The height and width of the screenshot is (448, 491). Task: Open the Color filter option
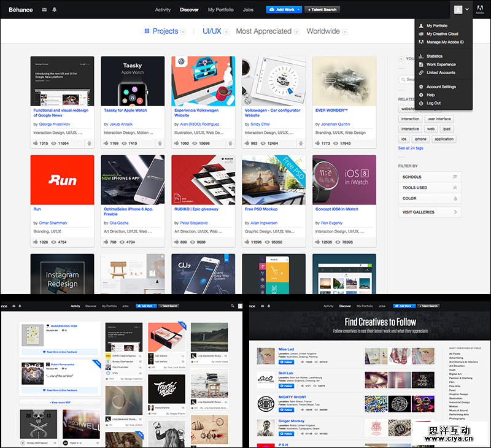click(429, 198)
